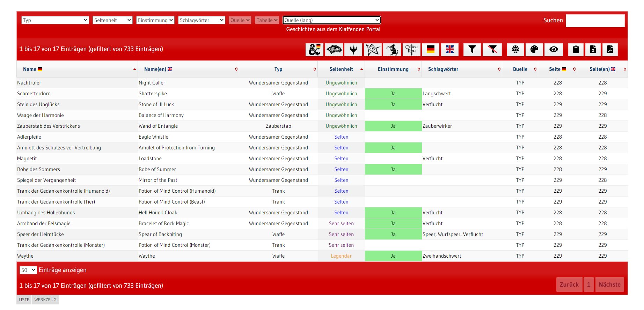Click the German flag toolbar button
The image size is (644, 310).
pos(431,50)
